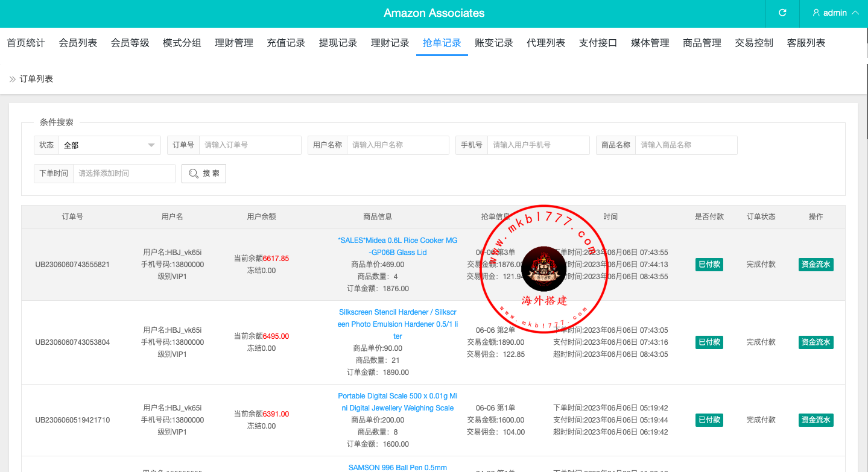Open the 下单时间 date picker field
Image resolution: width=868 pixels, height=472 pixels.
click(124, 173)
